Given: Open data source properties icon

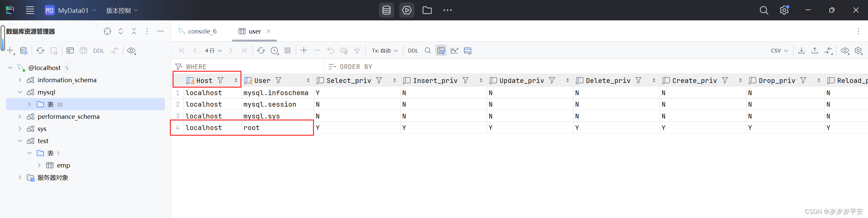Looking at the screenshot, I should pos(24,51).
